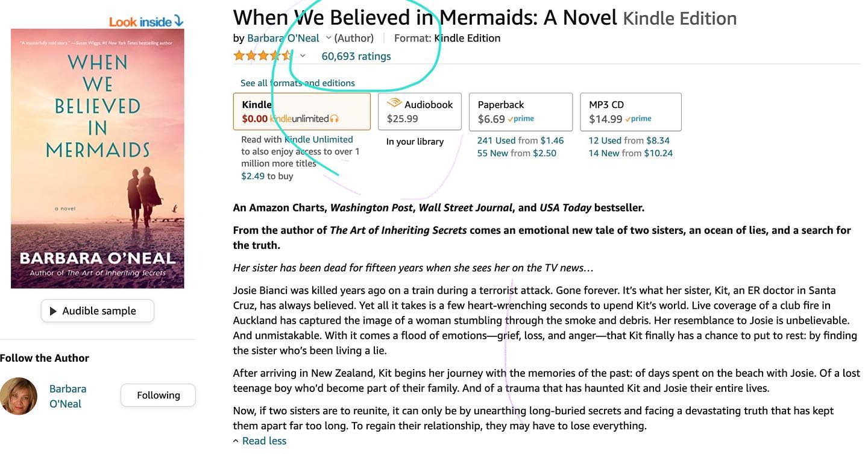
Task: Toggle the Following author button
Action: point(159,396)
